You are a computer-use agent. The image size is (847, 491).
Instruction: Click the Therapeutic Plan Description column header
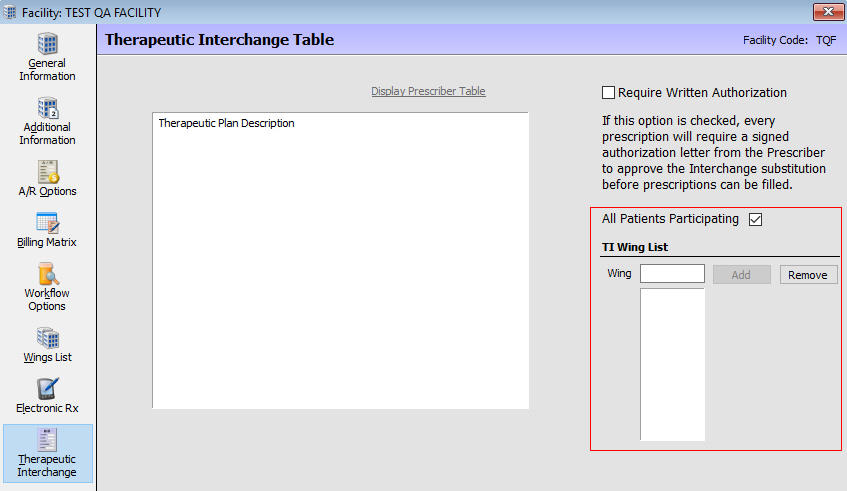click(227, 124)
